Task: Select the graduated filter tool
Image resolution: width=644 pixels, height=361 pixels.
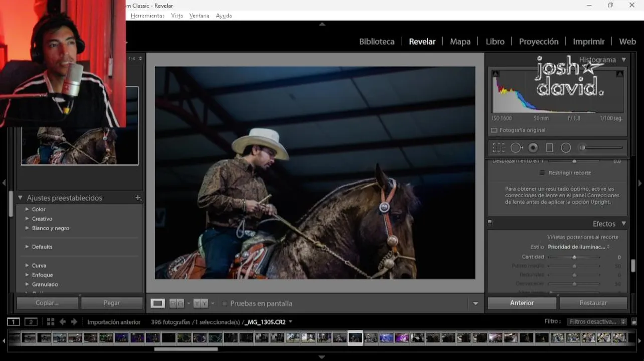Action: click(x=549, y=148)
